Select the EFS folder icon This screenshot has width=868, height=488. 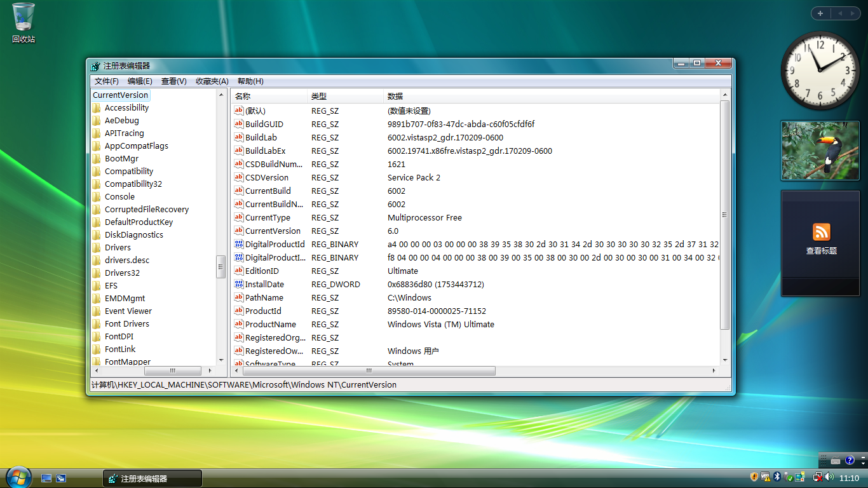97,285
